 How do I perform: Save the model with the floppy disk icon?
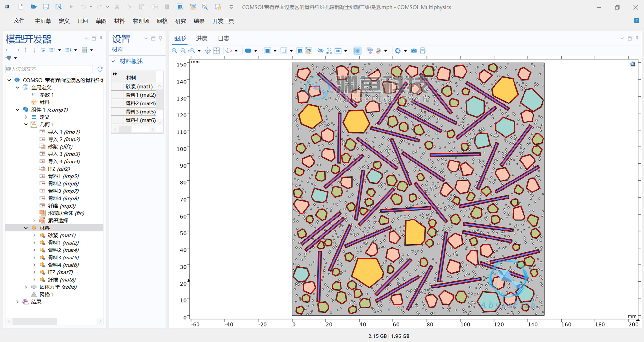(x=46, y=7)
